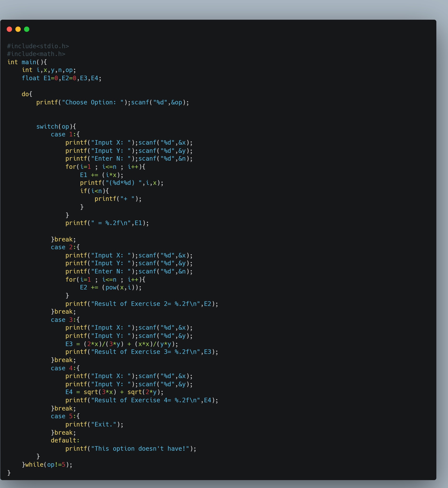Image resolution: width=448 pixels, height=488 pixels.
Task: Click the printf("Exit.") statement
Action: [93, 424]
